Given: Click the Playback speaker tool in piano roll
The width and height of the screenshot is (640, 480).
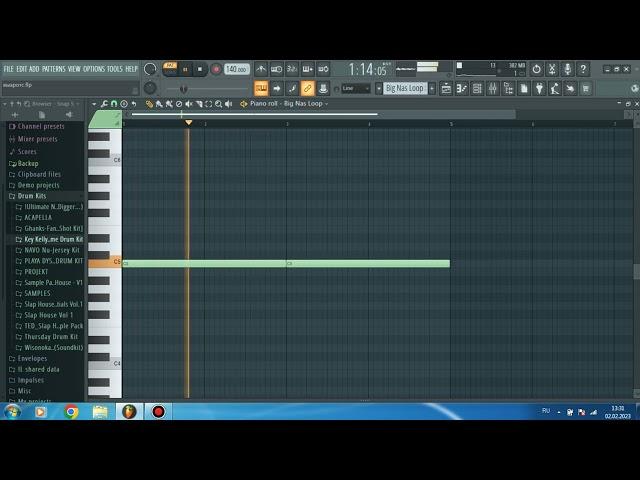Looking at the screenshot, I should 229,104.
